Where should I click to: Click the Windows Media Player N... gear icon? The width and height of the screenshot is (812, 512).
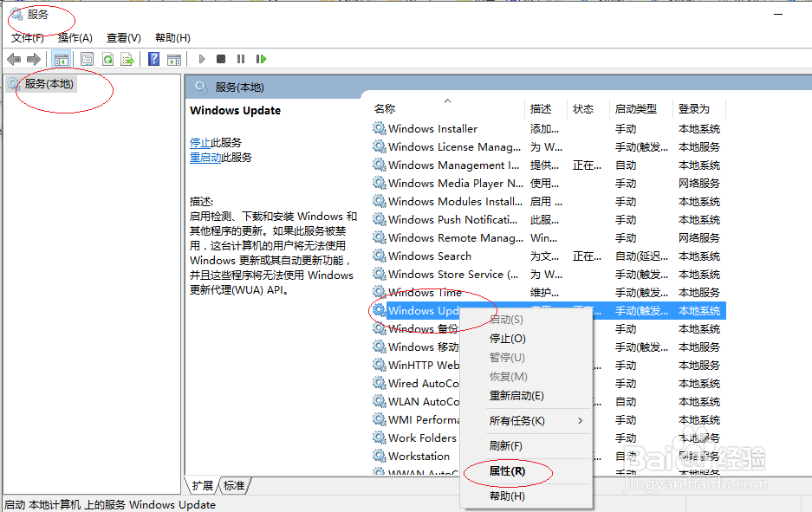(380, 182)
